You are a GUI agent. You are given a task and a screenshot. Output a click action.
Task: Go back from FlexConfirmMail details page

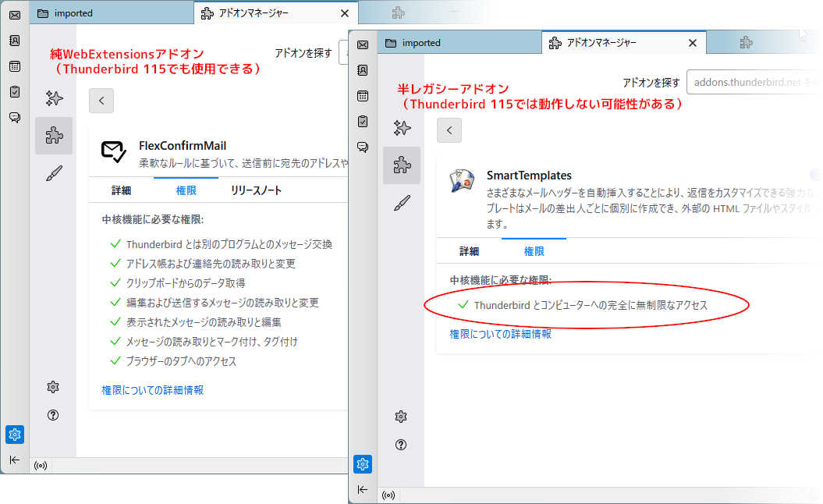(101, 101)
